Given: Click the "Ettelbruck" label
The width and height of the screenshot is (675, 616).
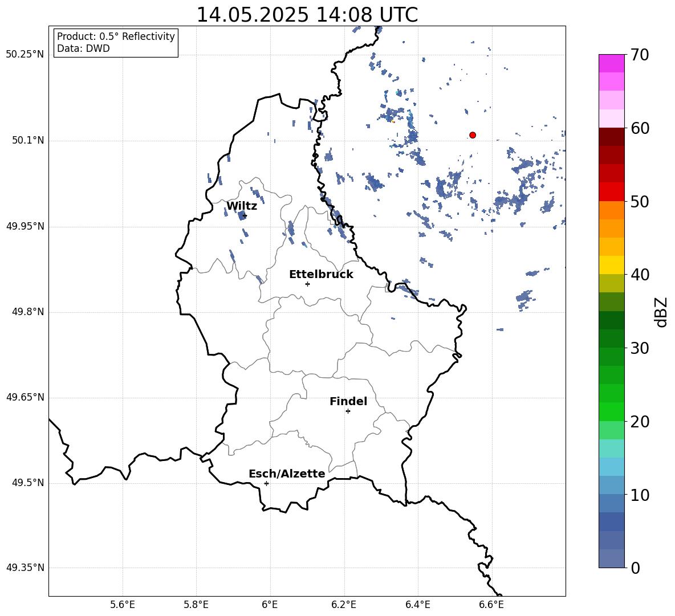Looking at the screenshot, I should 321,275.
